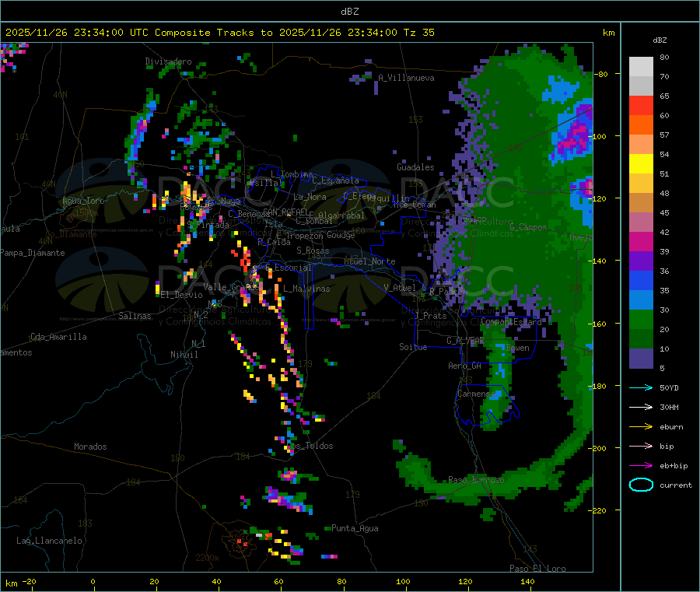Click the 'C_Española' place label

click(x=335, y=180)
